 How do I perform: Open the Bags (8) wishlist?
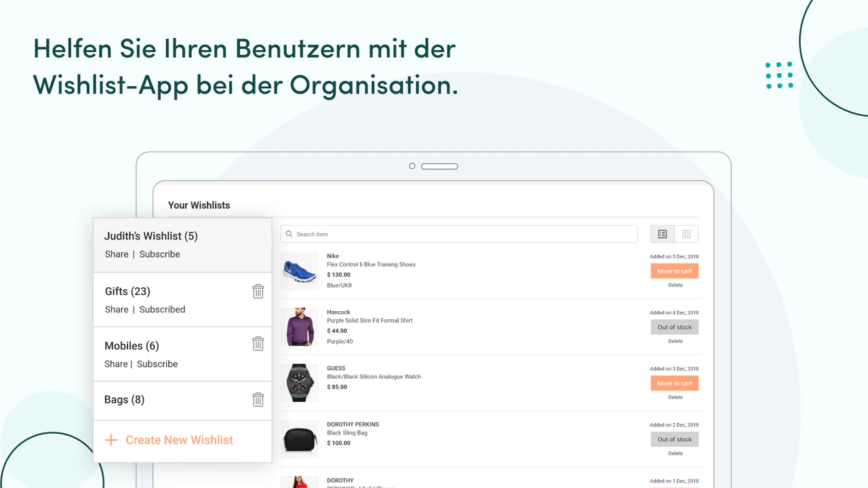tap(124, 400)
